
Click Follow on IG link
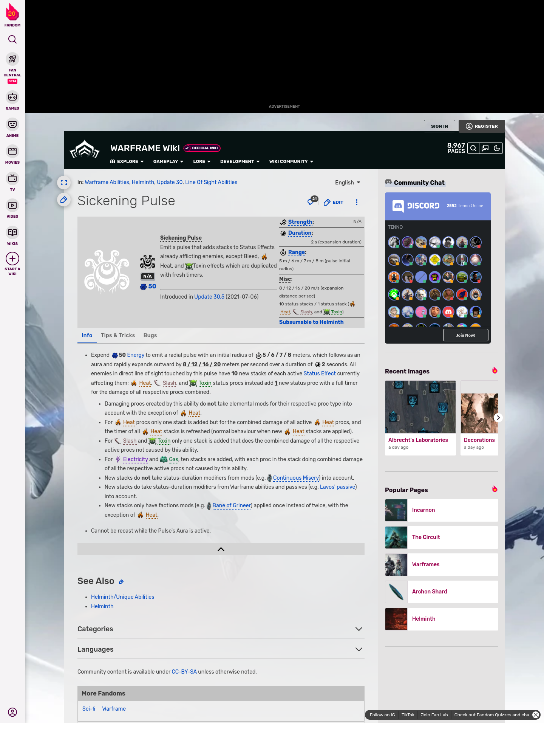pos(382,715)
